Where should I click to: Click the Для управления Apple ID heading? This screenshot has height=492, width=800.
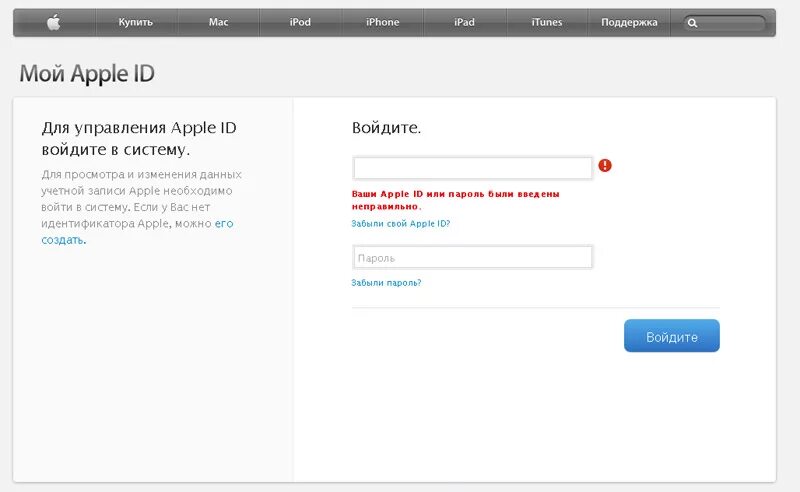pos(139,138)
